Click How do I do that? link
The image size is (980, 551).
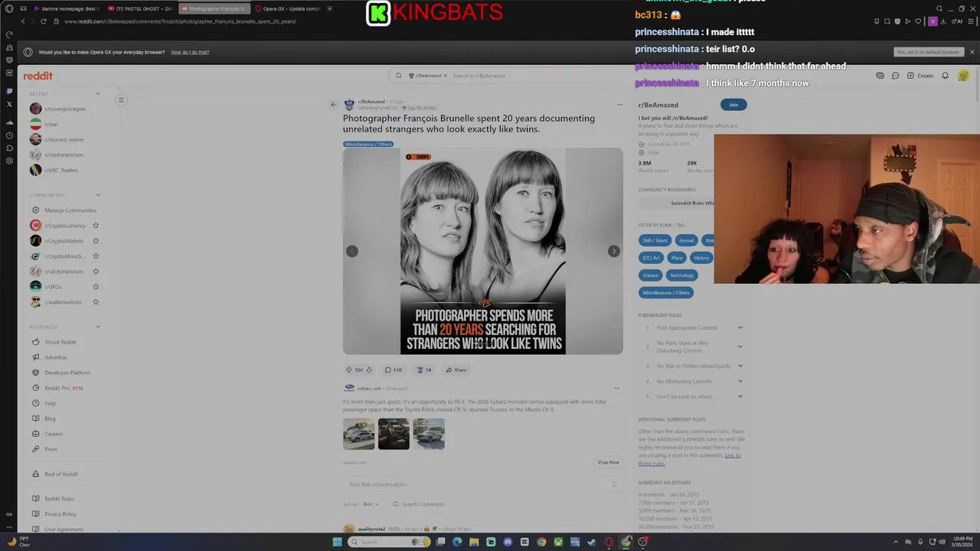click(190, 52)
